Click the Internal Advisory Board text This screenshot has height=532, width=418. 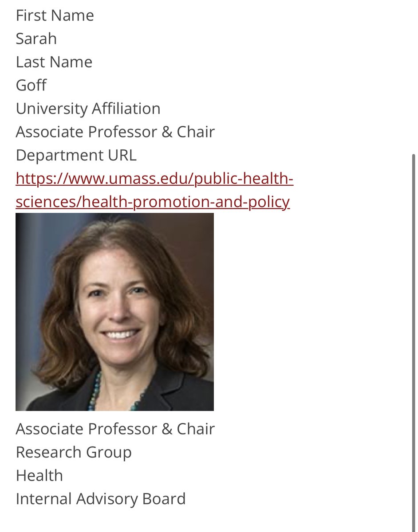(x=100, y=499)
